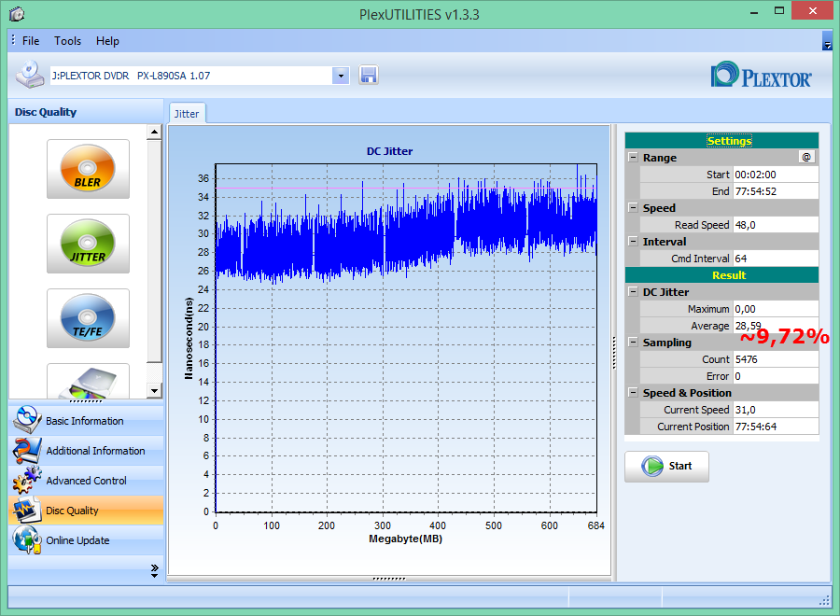This screenshot has width=840, height=616.
Task: Click the Plextor logo
Action: [761, 75]
